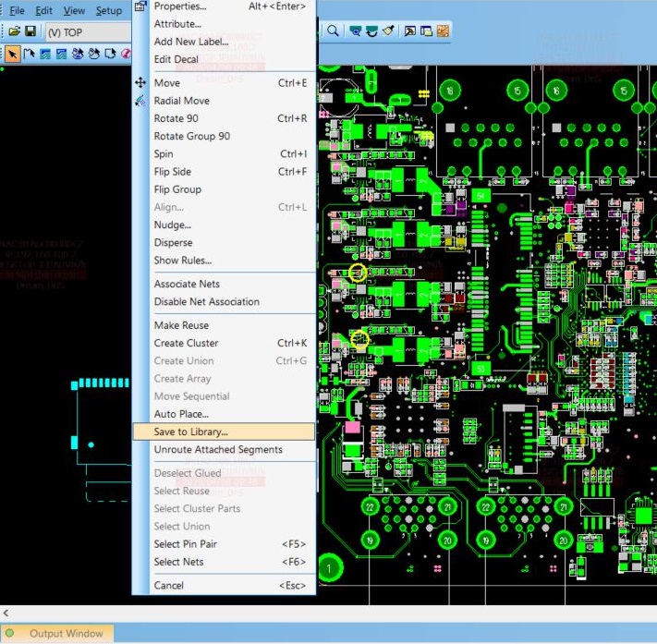Image resolution: width=657 pixels, height=644 pixels.
Task: Click the first blue layered-waves toolbar icon
Action: (45, 54)
